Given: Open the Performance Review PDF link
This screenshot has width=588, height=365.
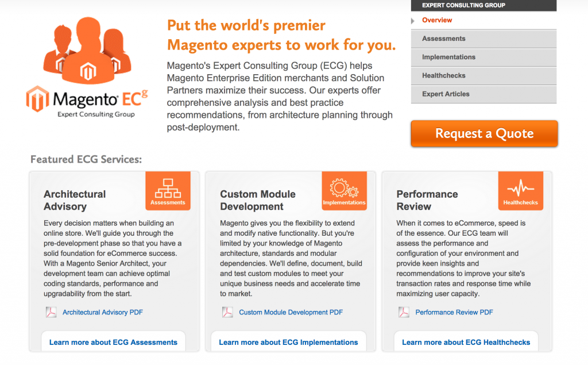Looking at the screenshot, I should (454, 313).
